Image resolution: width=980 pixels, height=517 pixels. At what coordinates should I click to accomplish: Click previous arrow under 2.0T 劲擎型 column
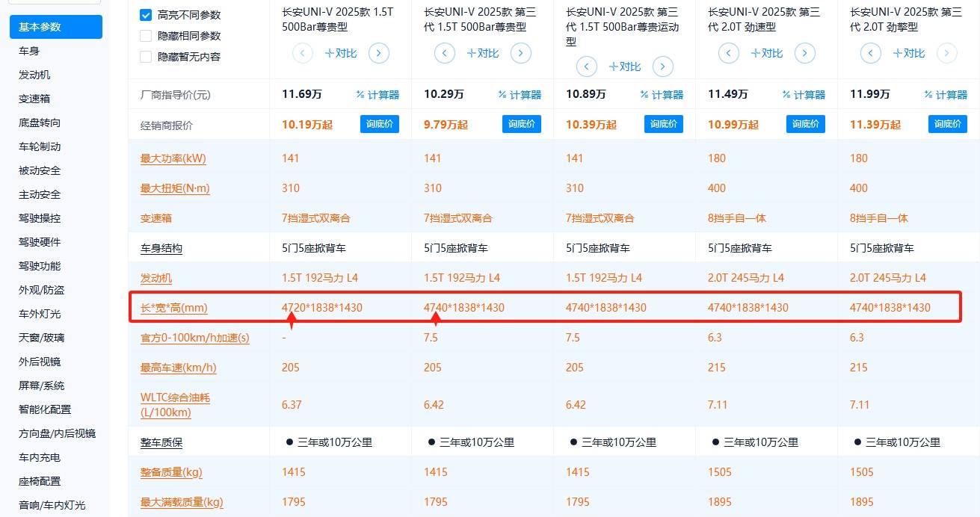[x=871, y=53]
